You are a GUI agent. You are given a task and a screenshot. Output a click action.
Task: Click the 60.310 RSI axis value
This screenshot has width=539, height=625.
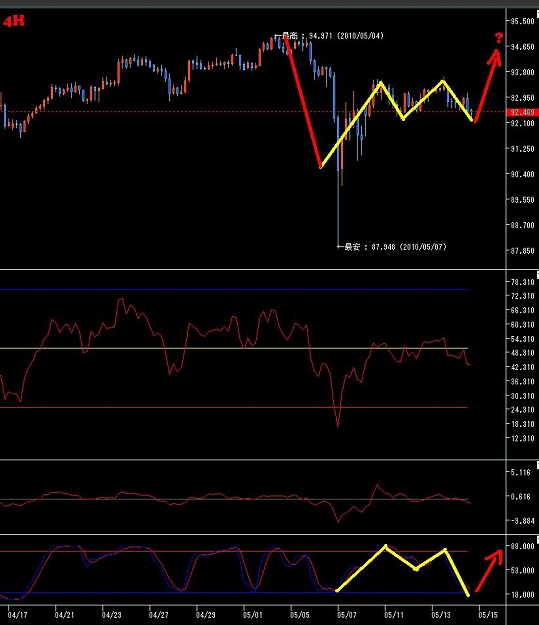click(522, 325)
